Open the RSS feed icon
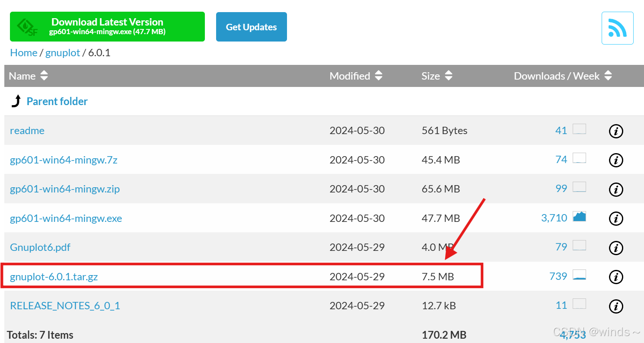Screen dimensions: 644x343 coord(618,28)
